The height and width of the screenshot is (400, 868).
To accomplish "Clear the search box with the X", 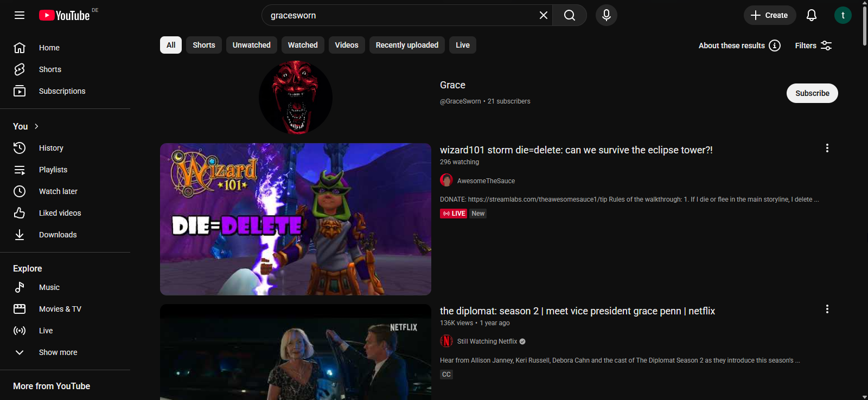I will tap(543, 15).
